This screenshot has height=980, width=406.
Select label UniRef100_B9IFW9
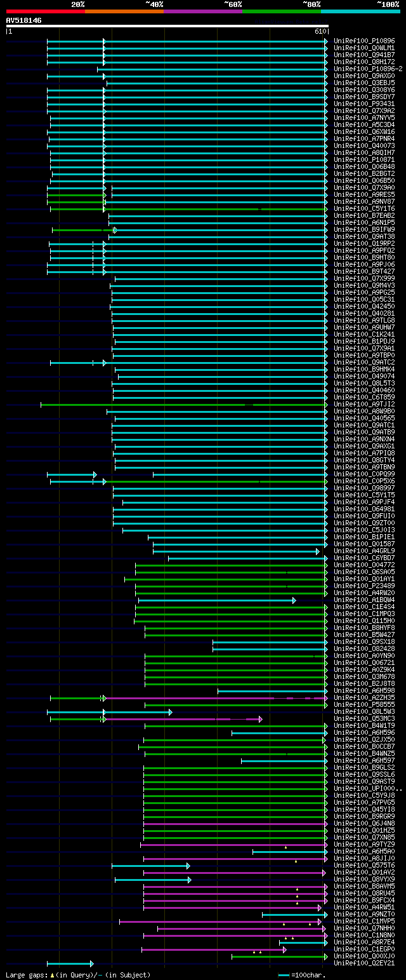(364, 230)
